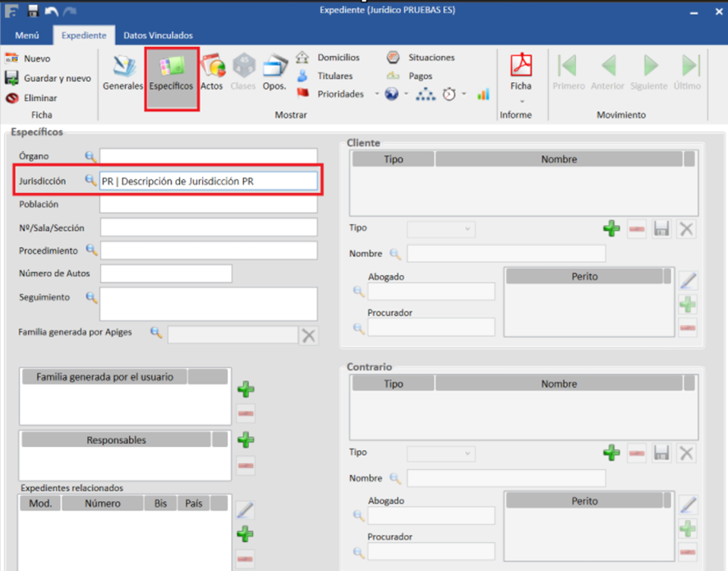
Task: Open the bar chart statistics icon
Action: [483, 94]
